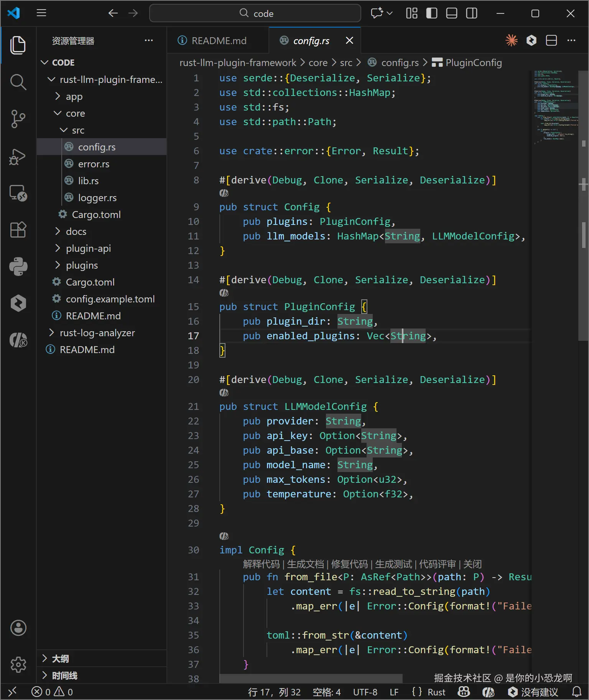The image size is (589, 700).
Task: Click 代码评审 code lens link
Action: coord(438,564)
